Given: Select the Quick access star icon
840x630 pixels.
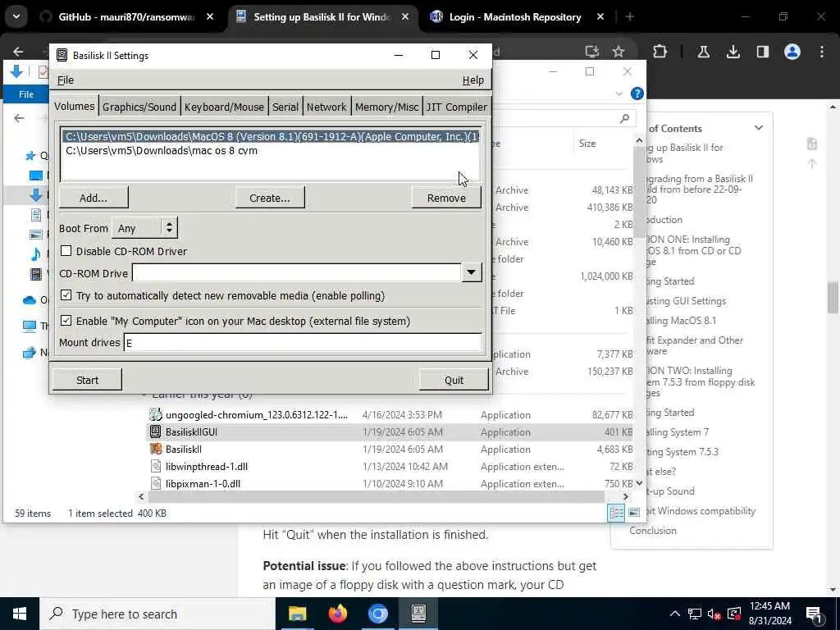Looking at the screenshot, I should click(30, 156).
